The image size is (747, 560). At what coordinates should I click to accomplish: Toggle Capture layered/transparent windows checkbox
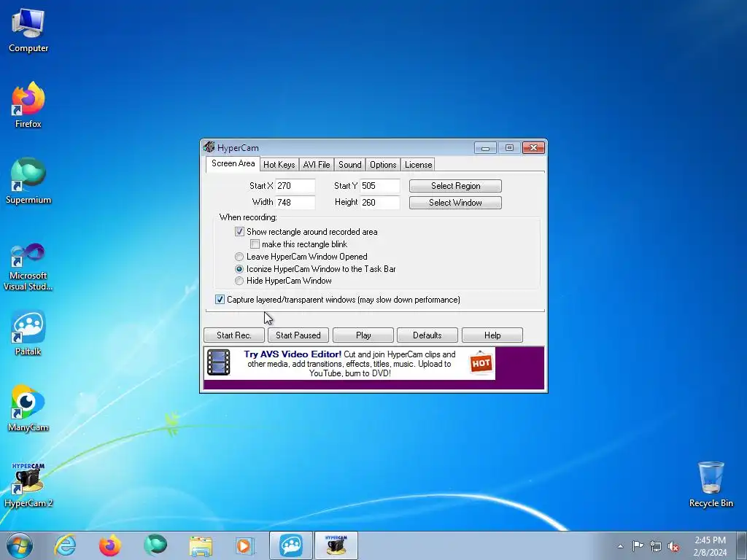220,300
